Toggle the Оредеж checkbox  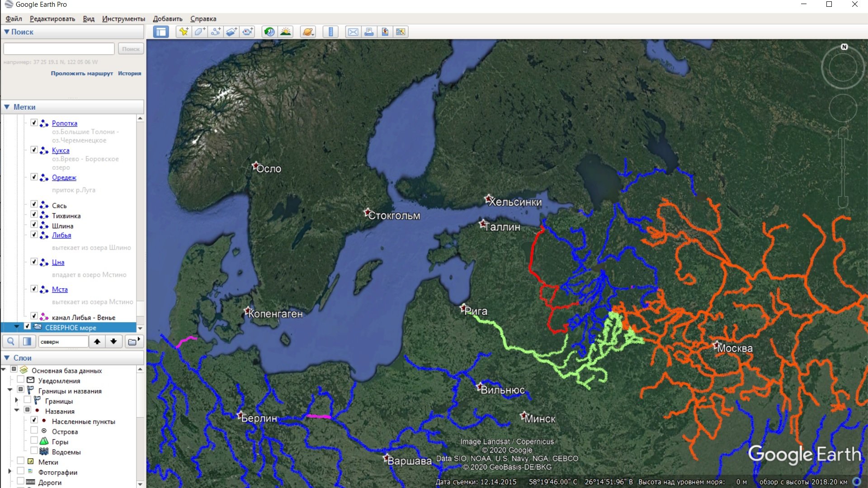pyautogui.click(x=34, y=177)
